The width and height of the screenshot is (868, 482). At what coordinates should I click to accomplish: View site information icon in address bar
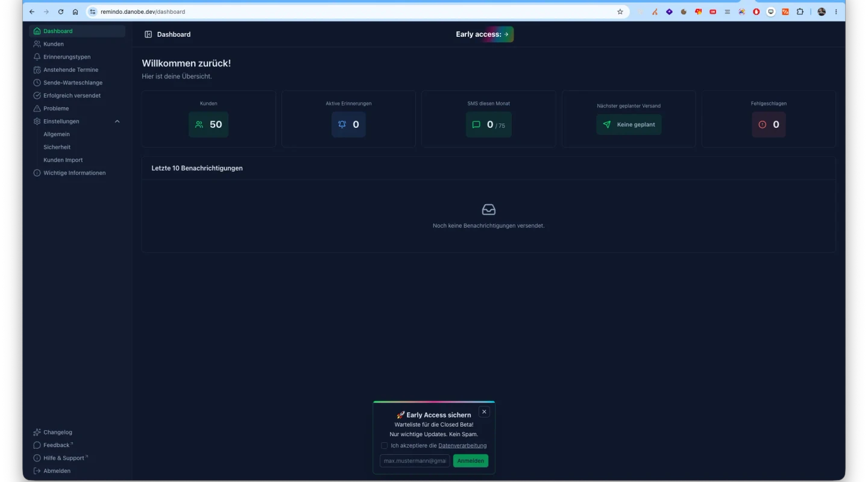(93, 11)
